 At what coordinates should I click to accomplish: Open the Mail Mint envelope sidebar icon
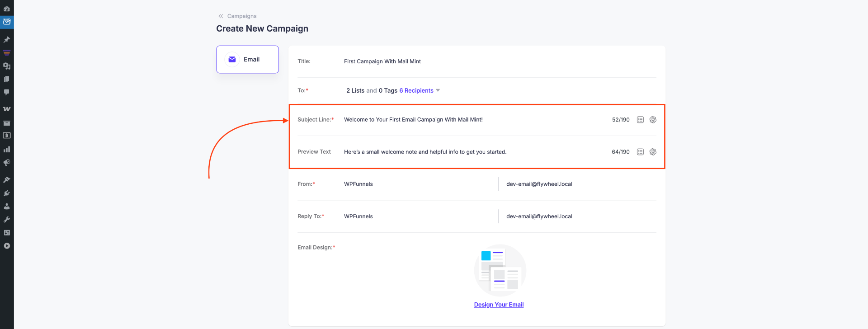pos(7,22)
